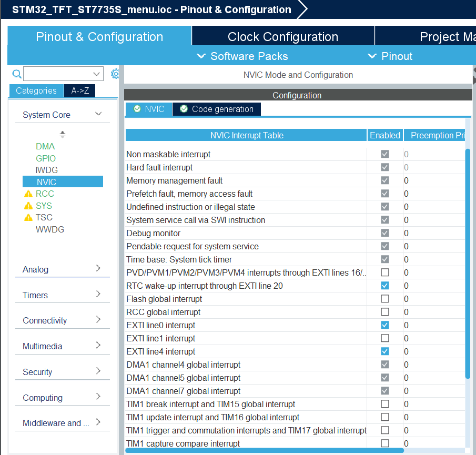Screen dimensions: 476x455
Task: Select DMA in System Core list
Action: pos(45,146)
